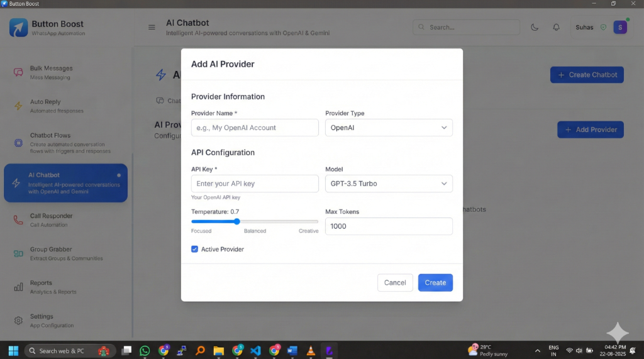Cancel the Add AI Provider dialog

tap(395, 282)
